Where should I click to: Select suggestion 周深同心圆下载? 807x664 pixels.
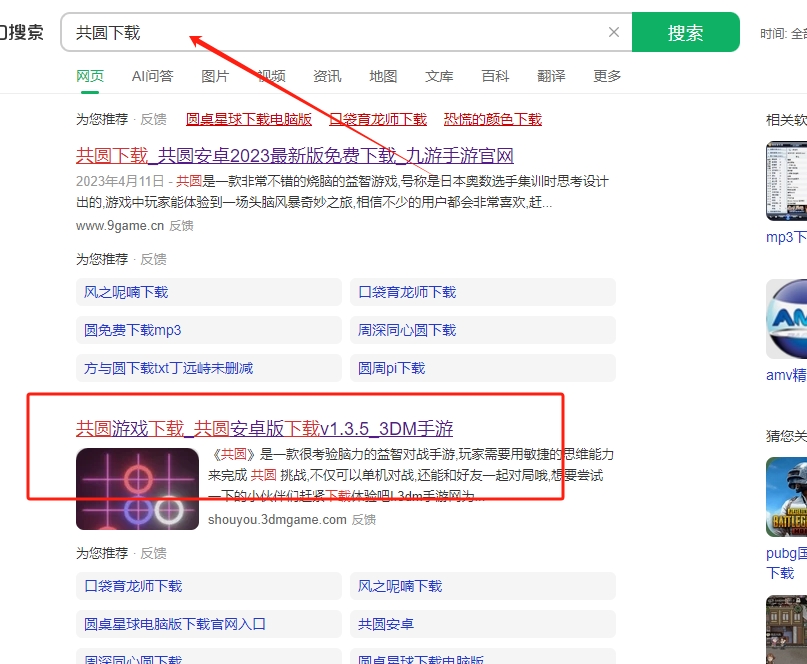point(483,330)
